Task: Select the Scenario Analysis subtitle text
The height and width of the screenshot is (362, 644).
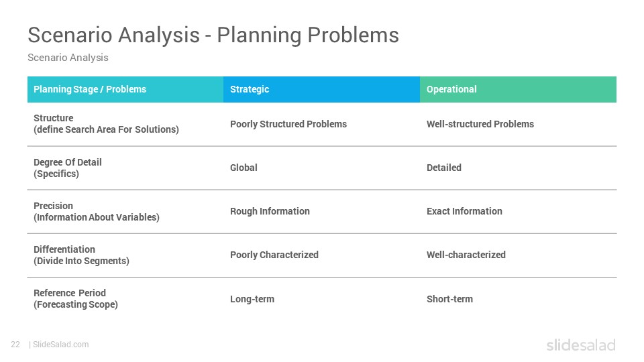Action: point(68,58)
